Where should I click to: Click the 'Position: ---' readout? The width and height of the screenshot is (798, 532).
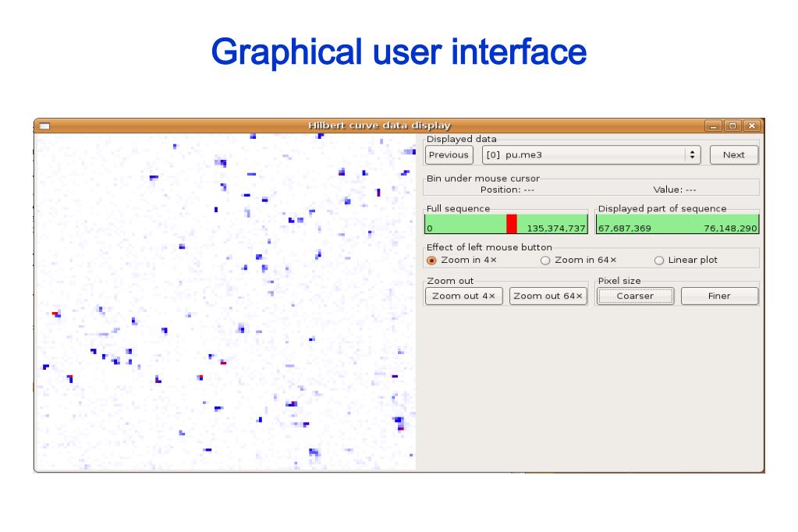tap(507, 190)
